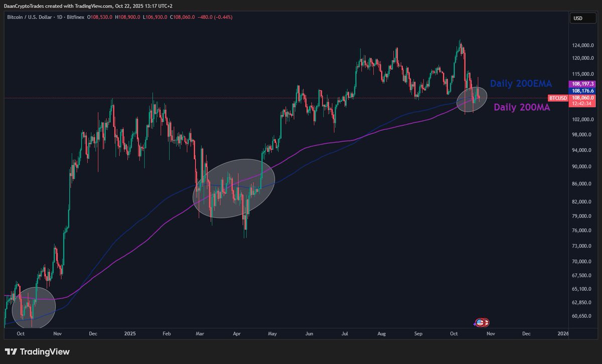
Task: Click the 2025 label on the time axis
Action: tap(130, 333)
